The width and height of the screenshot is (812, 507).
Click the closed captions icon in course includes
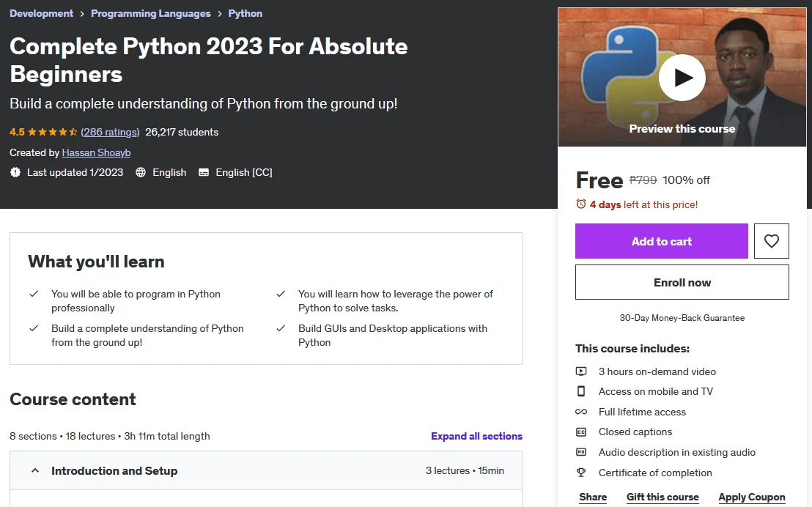coord(581,432)
